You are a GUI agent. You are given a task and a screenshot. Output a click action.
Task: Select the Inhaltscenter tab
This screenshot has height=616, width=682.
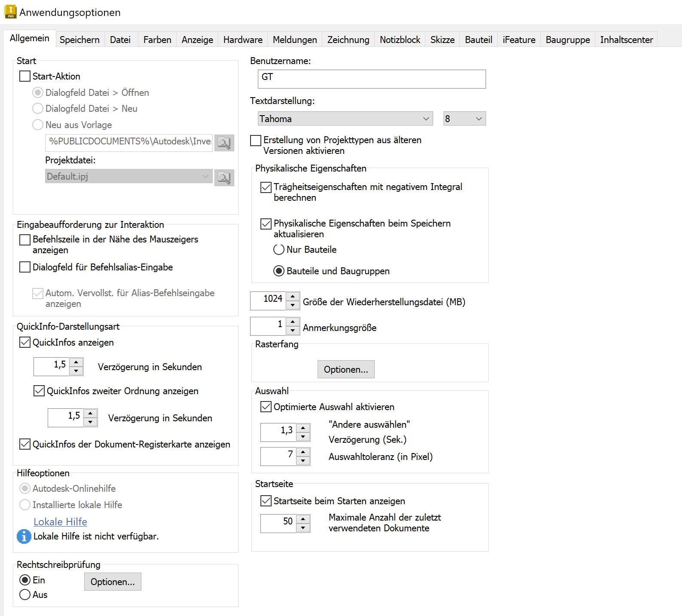click(x=627, y=40)
